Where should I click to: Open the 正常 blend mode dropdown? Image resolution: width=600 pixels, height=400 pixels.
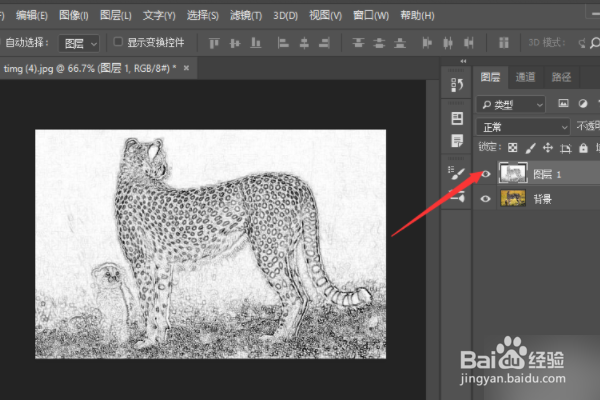523,127
